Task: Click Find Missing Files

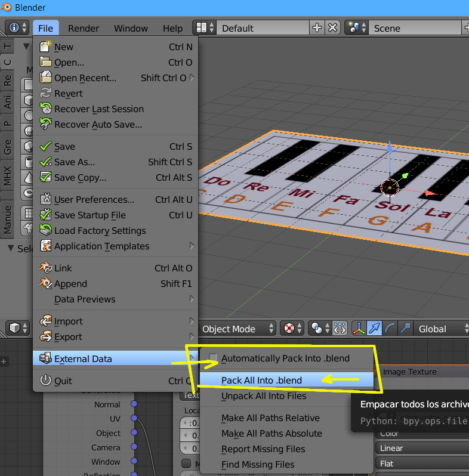Action: tap(286, 465)
